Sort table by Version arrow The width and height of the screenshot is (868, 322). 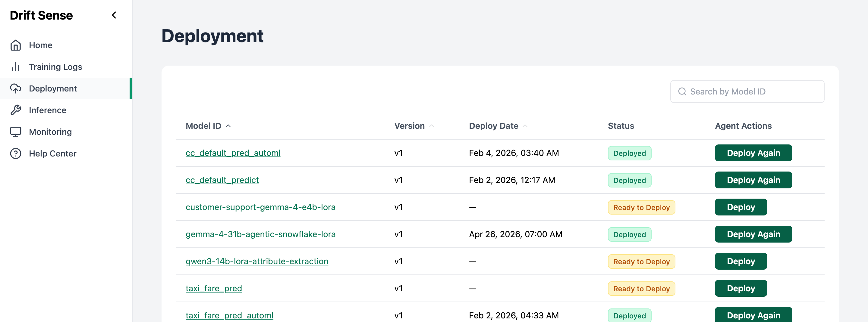(431, 126)
